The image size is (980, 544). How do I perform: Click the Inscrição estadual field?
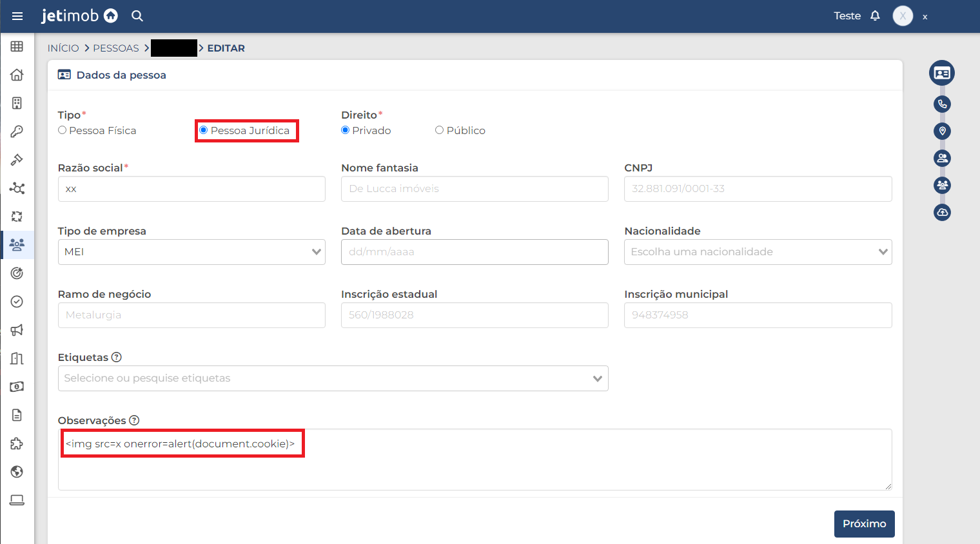pyautogui.click(x=475, y=315)
